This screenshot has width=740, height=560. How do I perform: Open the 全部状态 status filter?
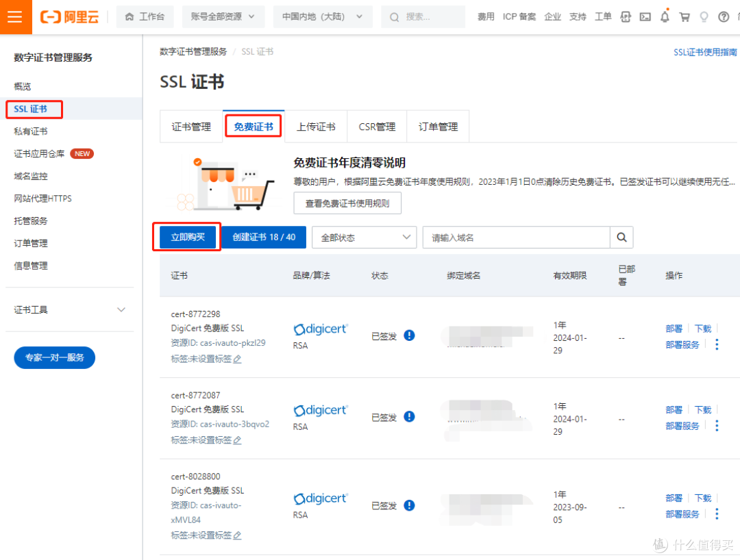(365, 238)
